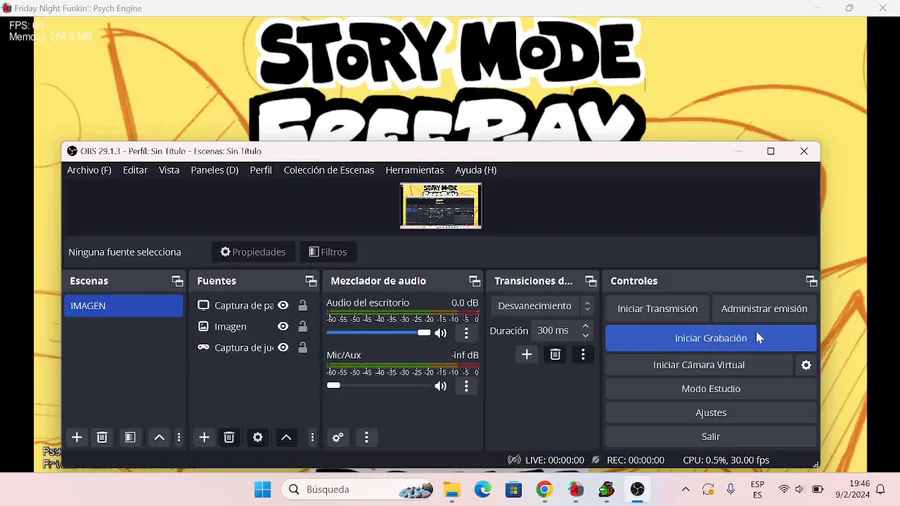Image resolution: width=900 pixels, height=506 pixels.
Task: Open virtual camera settings gear
Action: click(x=806, y=365)
